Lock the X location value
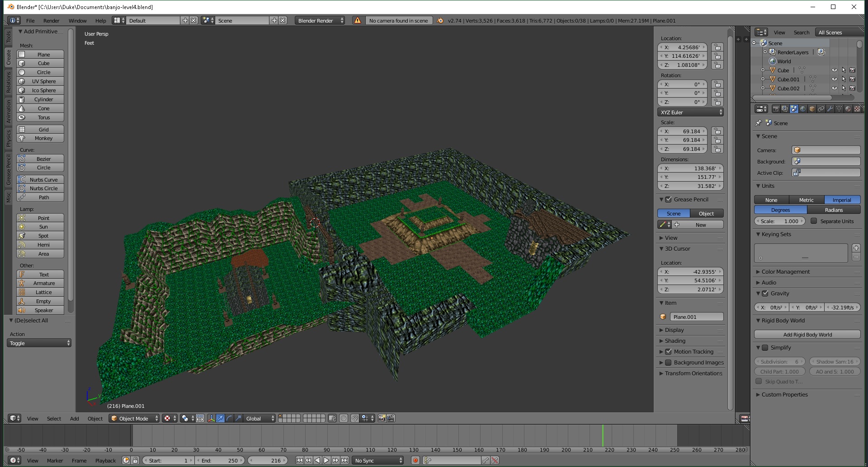868x467 pixels. pos(717,47)
